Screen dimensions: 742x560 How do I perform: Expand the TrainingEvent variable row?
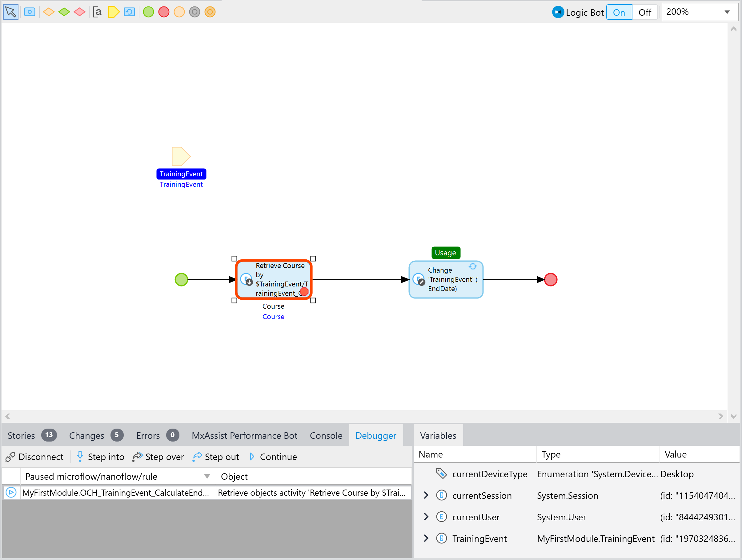coord(426,538)
